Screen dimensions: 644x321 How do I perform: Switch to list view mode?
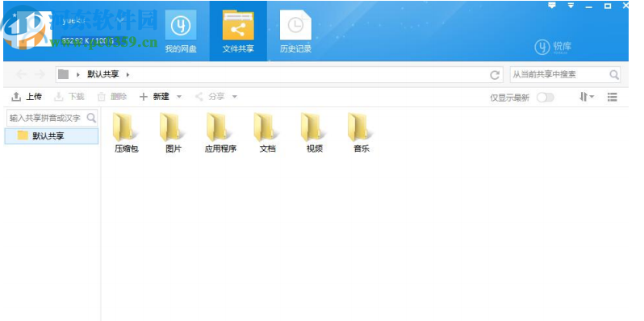coord(613,98)
